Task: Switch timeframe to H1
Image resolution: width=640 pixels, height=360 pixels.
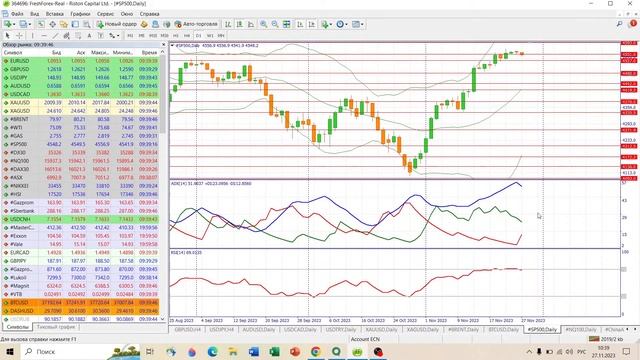Action: [x=176, y=36]
